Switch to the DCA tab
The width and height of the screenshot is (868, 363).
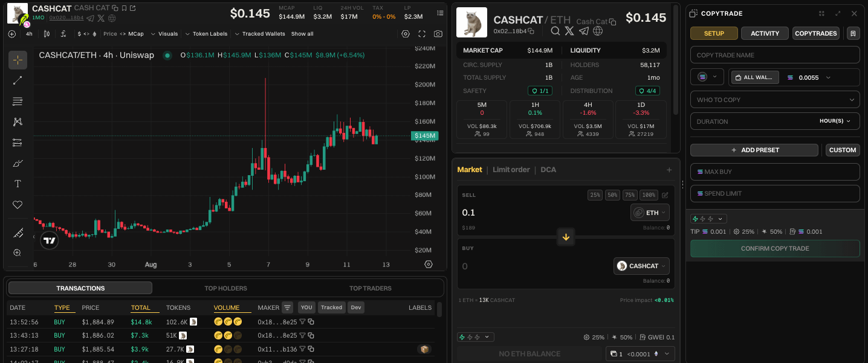(548, 170)
